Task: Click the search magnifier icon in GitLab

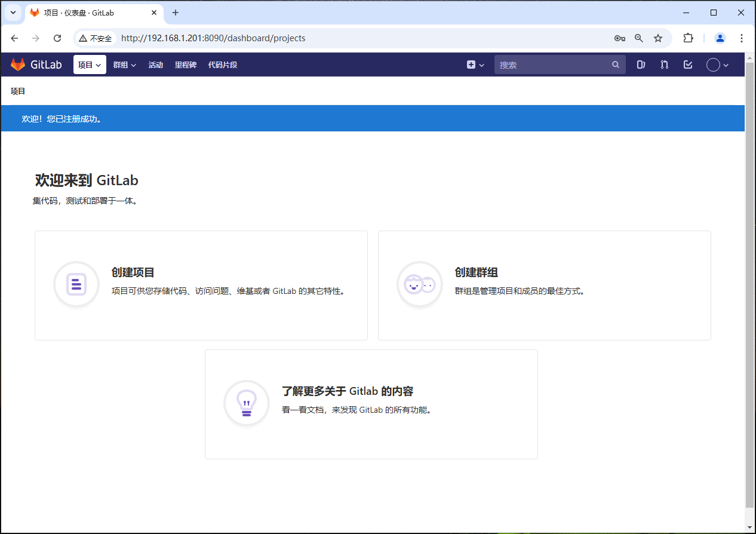Action: 616,65
